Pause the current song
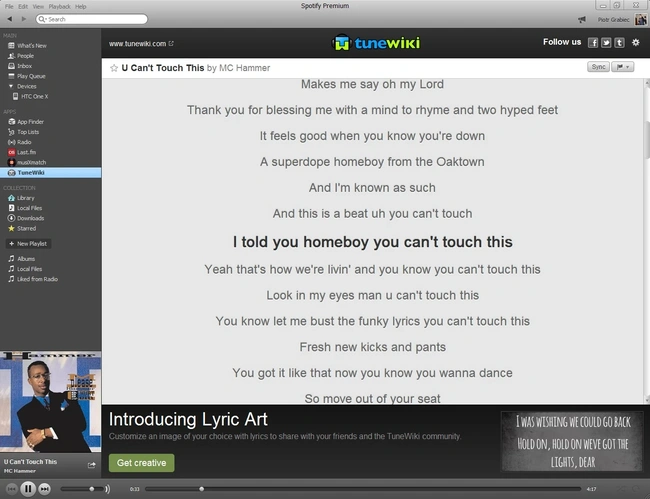 (x=28, y=489)
